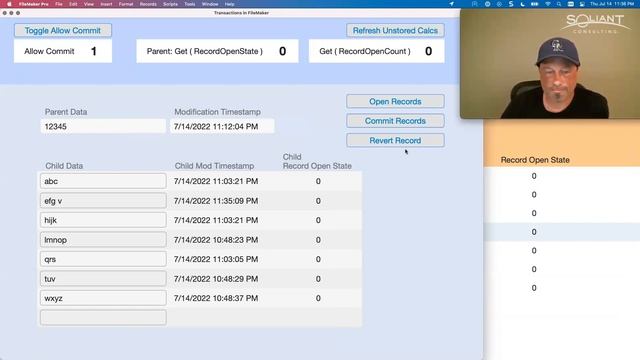Open the File menu

(59, 4)
